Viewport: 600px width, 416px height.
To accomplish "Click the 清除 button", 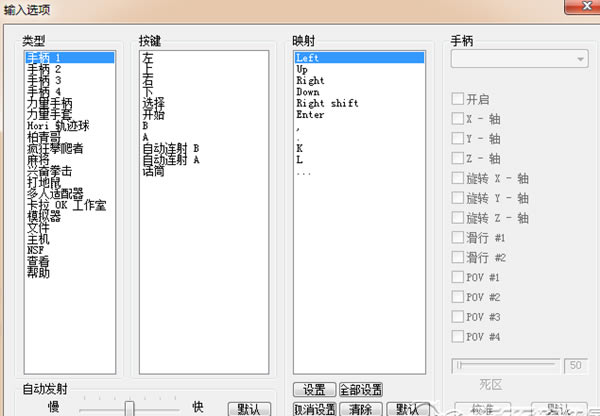I will [x=361, y=409].
